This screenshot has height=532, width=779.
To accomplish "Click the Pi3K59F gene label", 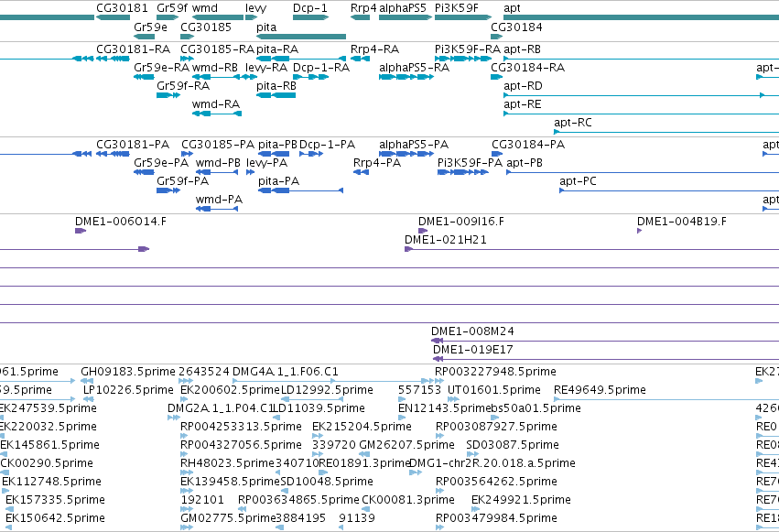I will click(456, 8).
